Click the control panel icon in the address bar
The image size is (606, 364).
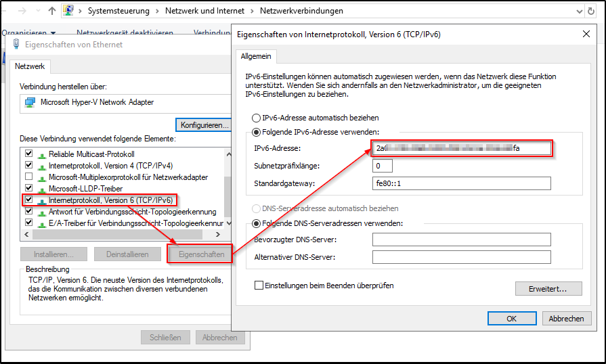click(x=69, y=11)
